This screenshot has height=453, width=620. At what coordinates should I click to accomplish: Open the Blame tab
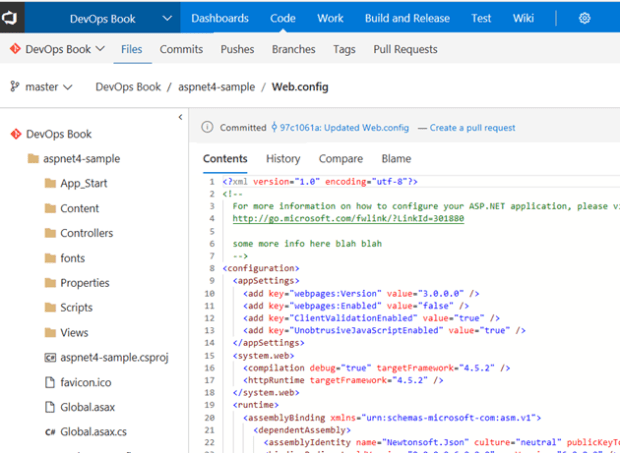click(396, 159)
